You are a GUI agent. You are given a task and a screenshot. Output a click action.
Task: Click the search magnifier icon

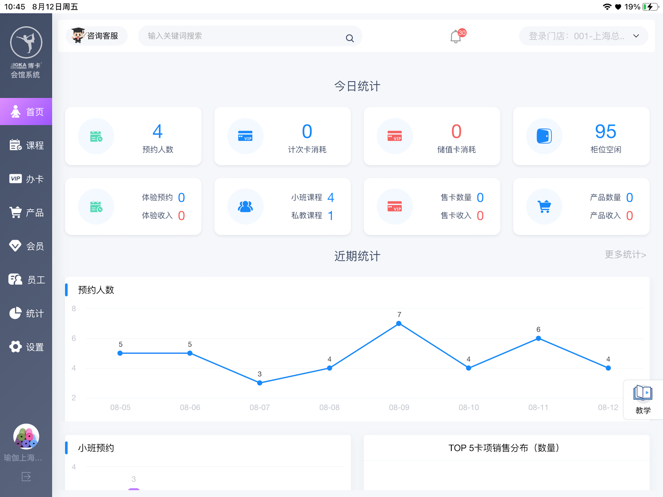click(350, 38)
